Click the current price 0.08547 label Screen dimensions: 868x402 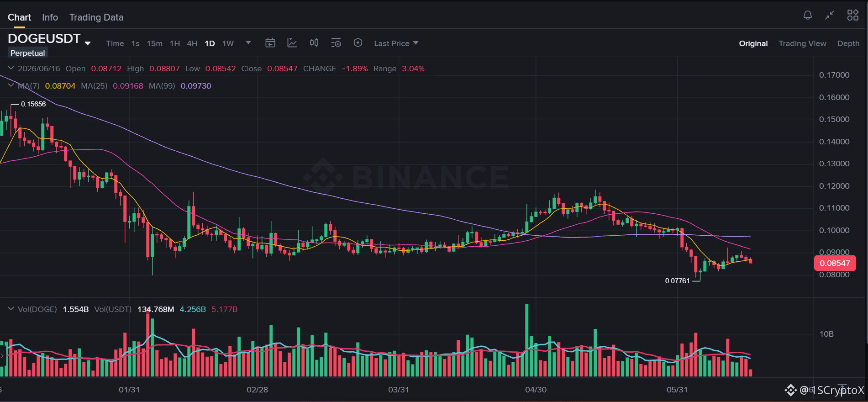[x=835, y=263]
